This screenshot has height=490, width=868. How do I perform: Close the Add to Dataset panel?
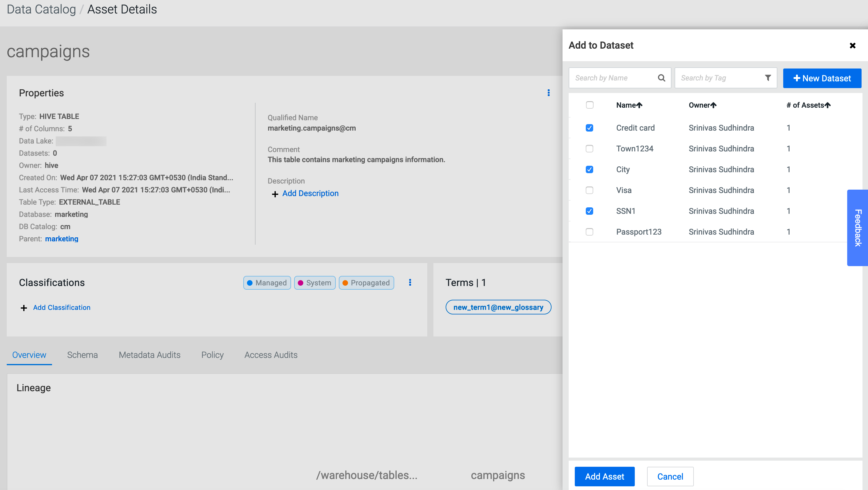(852, 46)
